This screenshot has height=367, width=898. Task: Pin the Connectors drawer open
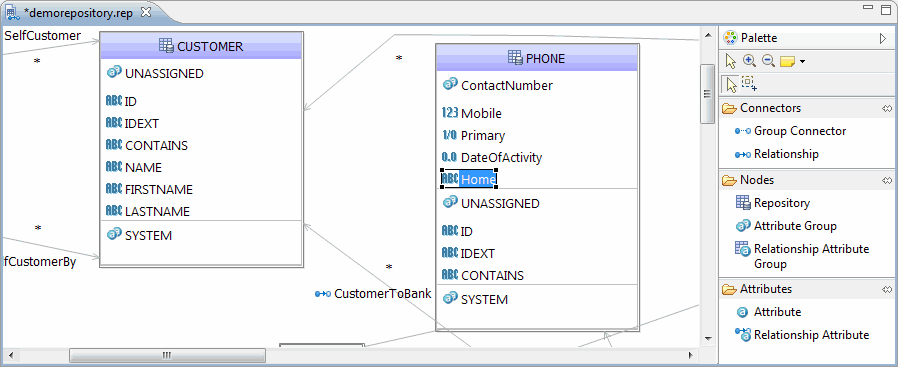(887, 108)
